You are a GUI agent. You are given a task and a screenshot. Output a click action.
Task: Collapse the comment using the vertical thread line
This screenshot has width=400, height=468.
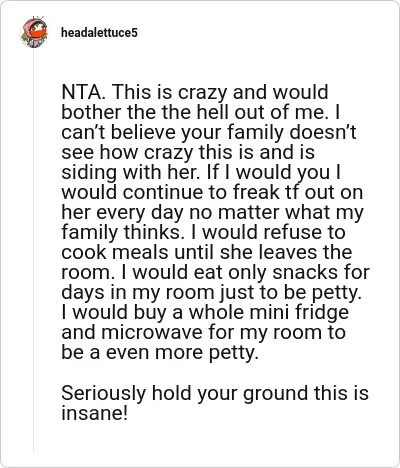click(x=34, y=250)
